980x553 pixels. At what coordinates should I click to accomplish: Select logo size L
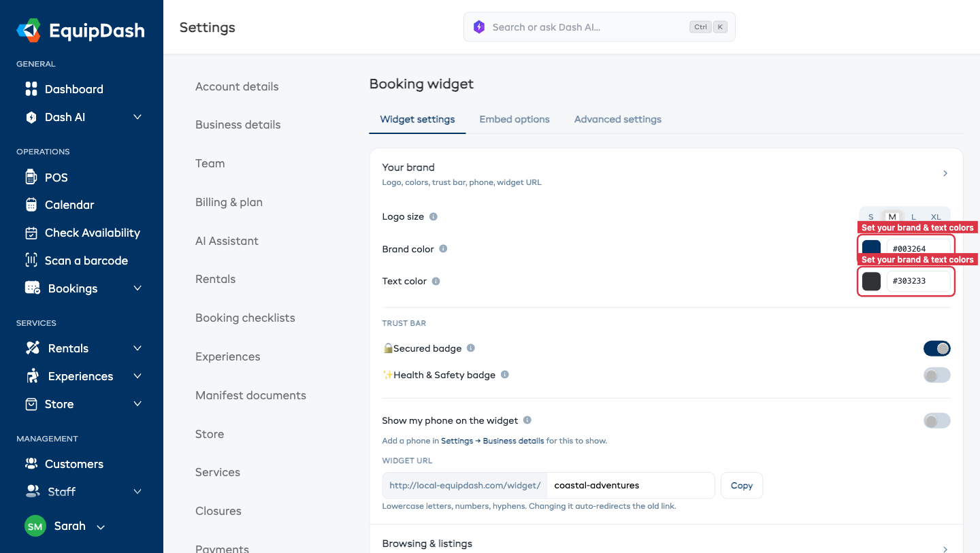coord(913,217)
